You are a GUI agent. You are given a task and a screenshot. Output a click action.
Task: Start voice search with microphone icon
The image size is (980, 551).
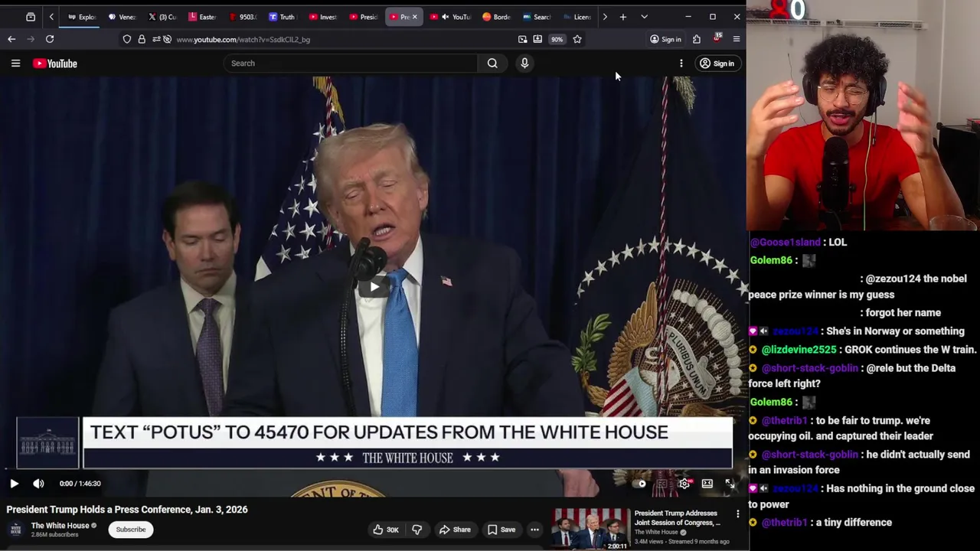[524, 64]
